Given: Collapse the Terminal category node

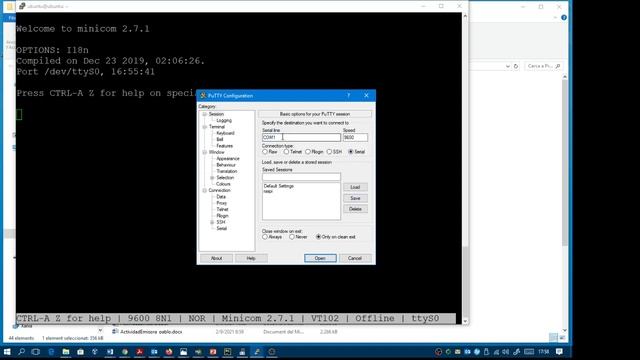Looking at the screenshot, I should [x=204, y=127].
